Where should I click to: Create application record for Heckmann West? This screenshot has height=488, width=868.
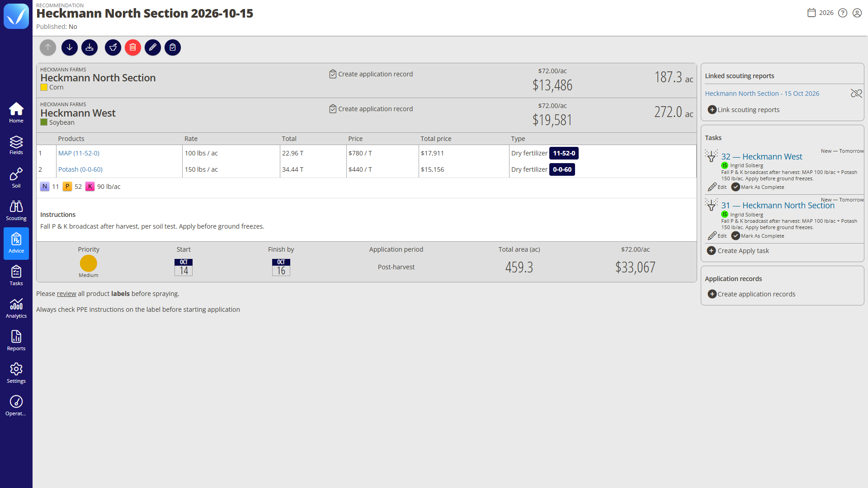(371, 109)
